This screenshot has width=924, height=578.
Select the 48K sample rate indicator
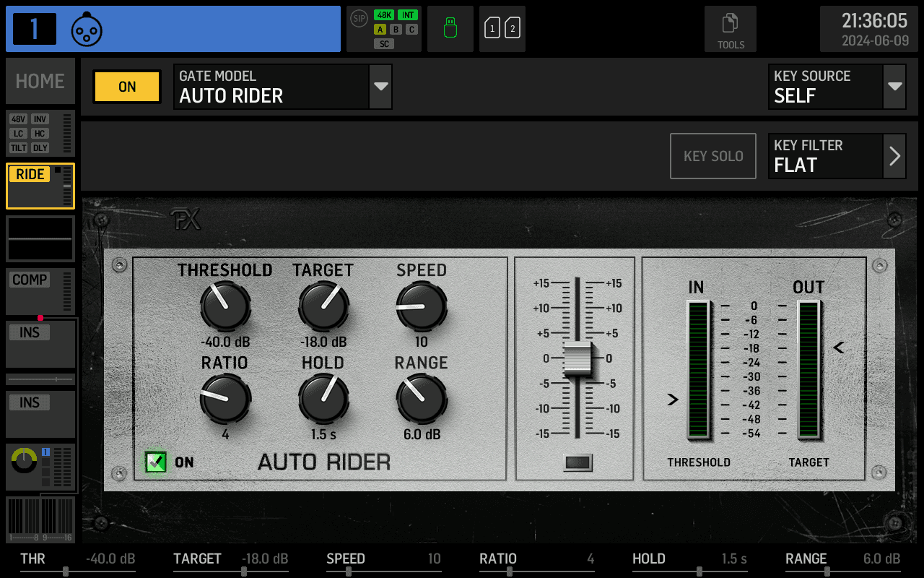click(x=384, y=15)
